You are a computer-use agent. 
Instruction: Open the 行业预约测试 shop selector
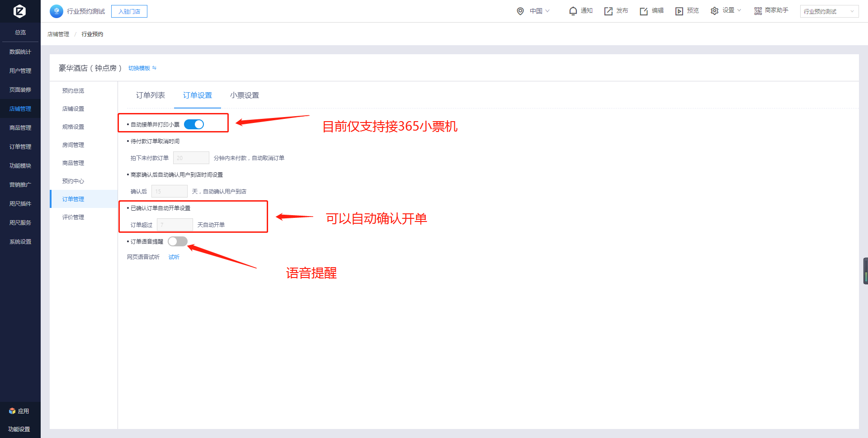coord(829,11)
